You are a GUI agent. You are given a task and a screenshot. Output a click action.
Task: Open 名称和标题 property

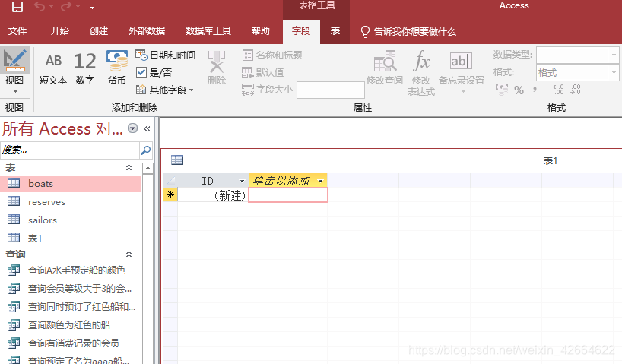(272, 55)
